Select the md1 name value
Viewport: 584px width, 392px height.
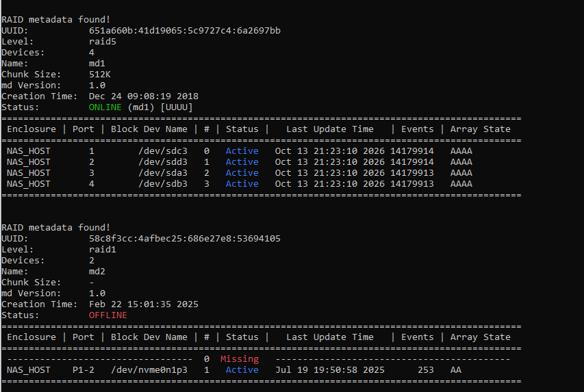pyautogui.click(x=97, y=64)
